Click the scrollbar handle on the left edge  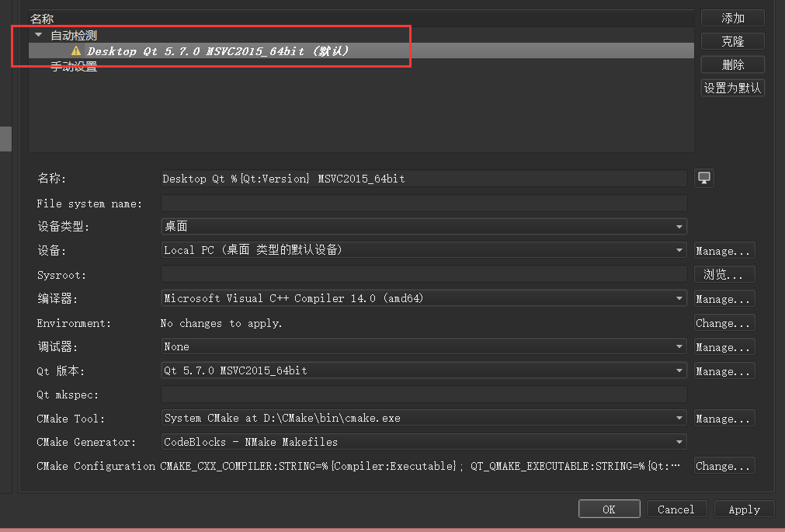click(x=5, y=139)
